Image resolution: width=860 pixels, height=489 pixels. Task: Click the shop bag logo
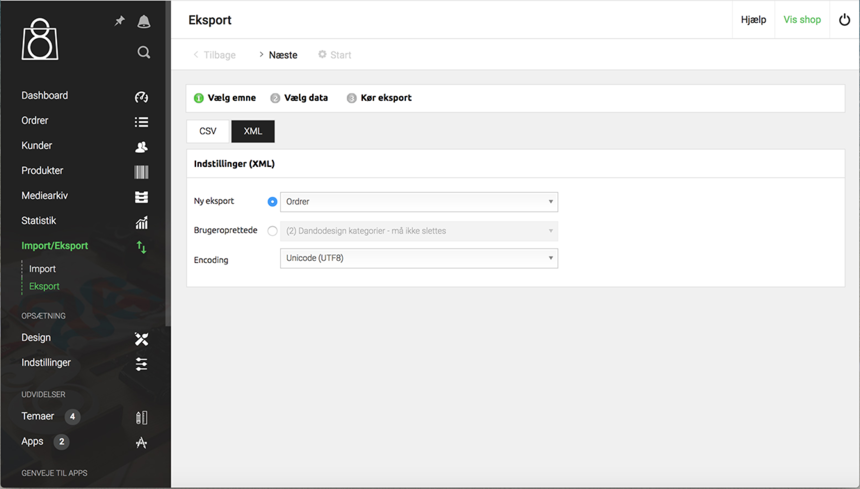click(x=40, y=39)
